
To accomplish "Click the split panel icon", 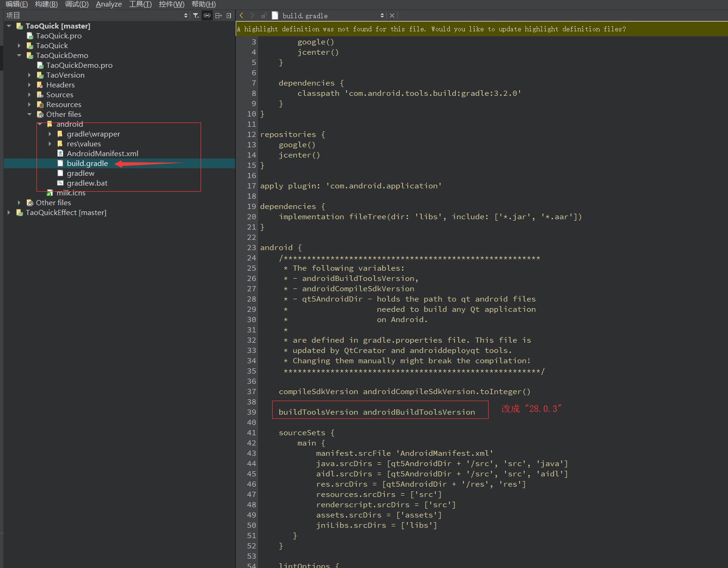I will click(x=218, y=15).
